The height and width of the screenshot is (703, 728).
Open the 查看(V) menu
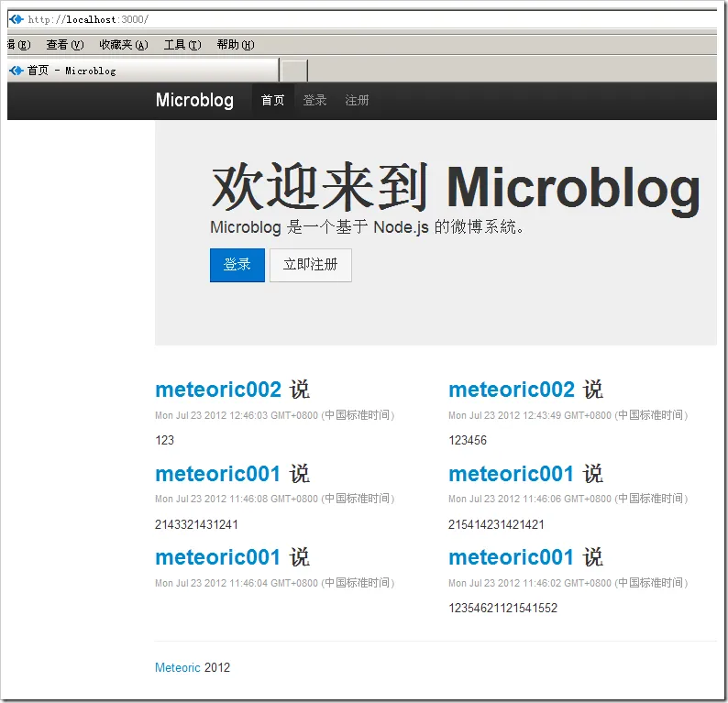[65, 45]
